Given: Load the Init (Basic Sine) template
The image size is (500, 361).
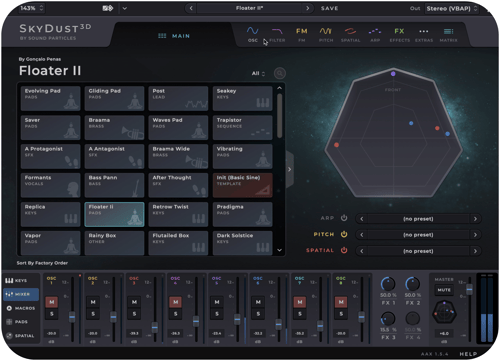Looking at the screenshot, I should (243, 185).
